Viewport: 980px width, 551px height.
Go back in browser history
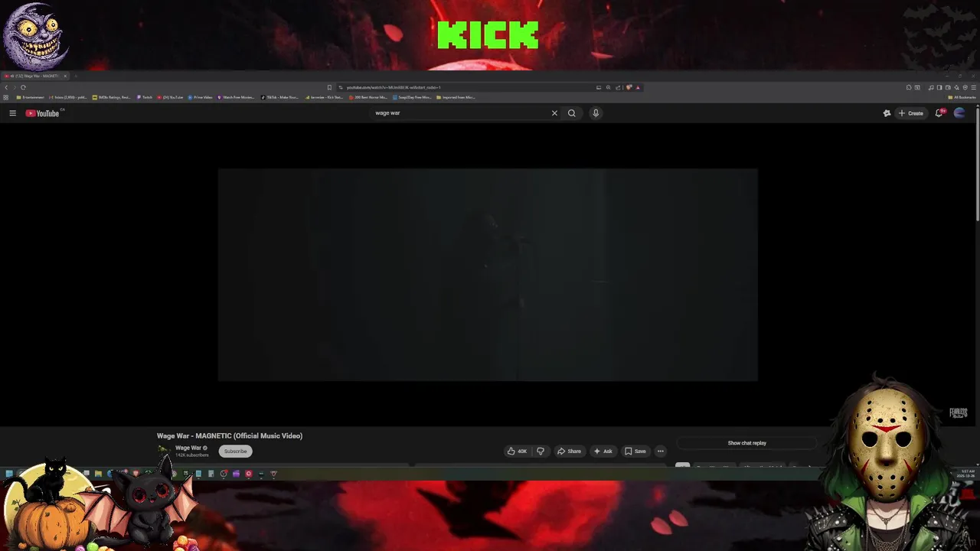click(x=6, y=87)
